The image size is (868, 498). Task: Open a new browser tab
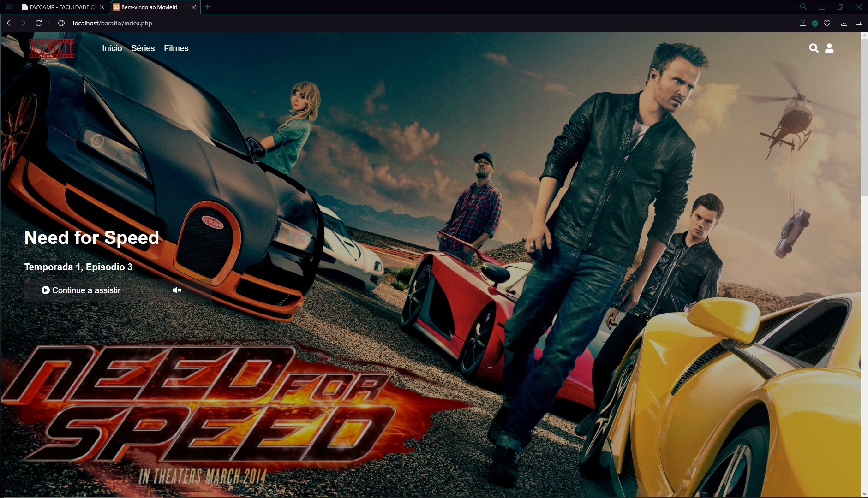point(208,7)
